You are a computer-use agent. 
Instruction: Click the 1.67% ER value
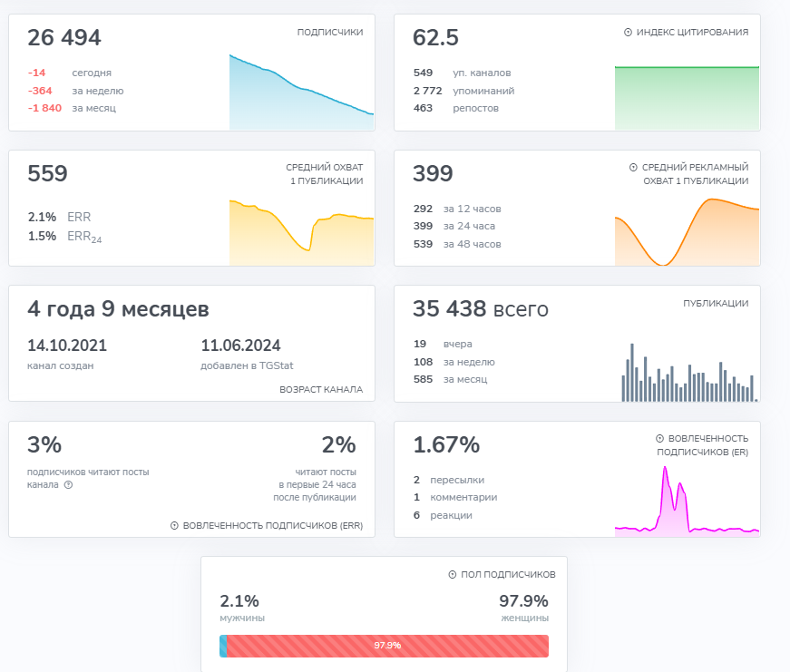click(x=446, y=444)
